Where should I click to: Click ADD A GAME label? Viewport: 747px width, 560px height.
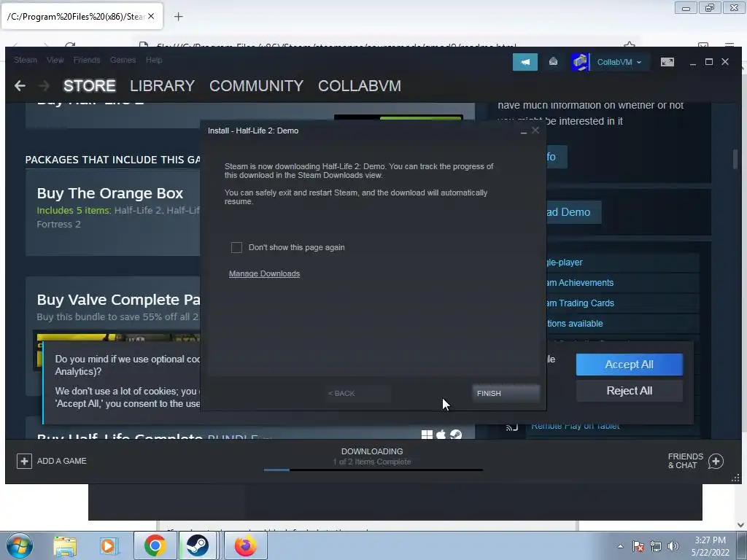pos(62,461)
